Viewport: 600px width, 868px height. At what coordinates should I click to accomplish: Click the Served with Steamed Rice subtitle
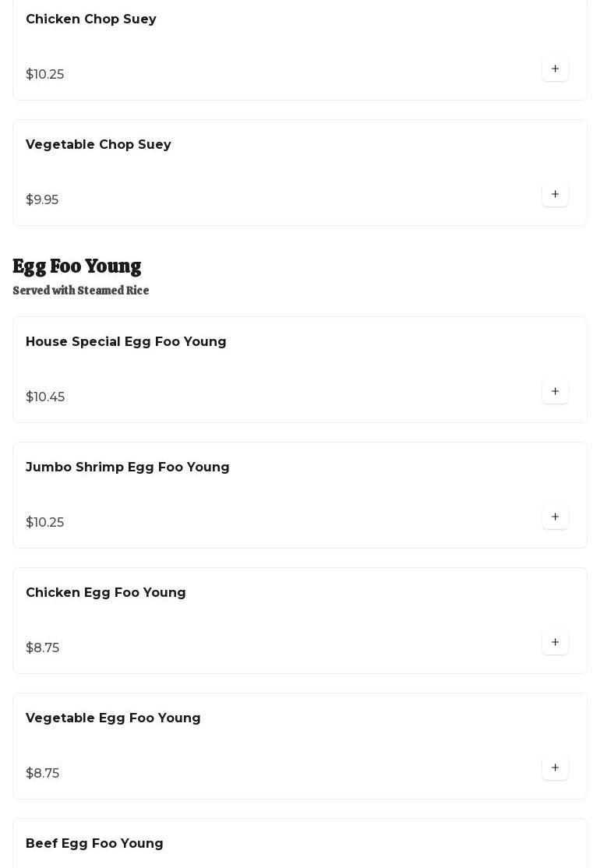(80, 291)
